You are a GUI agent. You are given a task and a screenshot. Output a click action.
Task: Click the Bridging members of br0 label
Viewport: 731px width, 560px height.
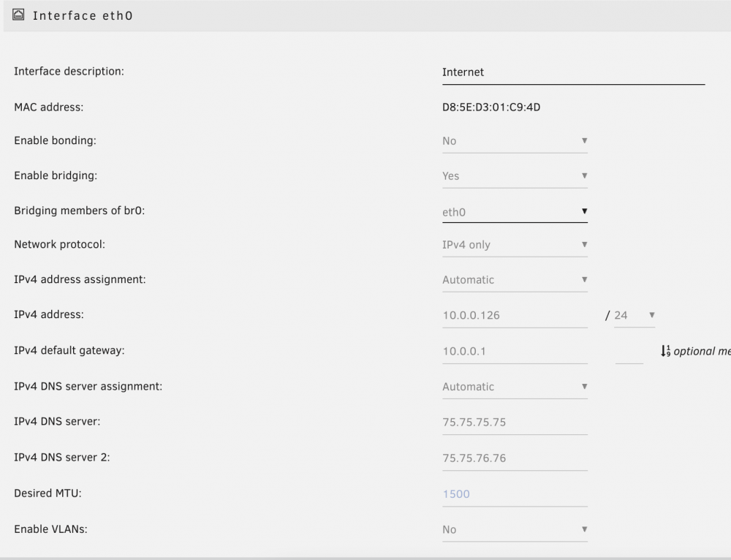pyautogui.click(x=79, y=211)
